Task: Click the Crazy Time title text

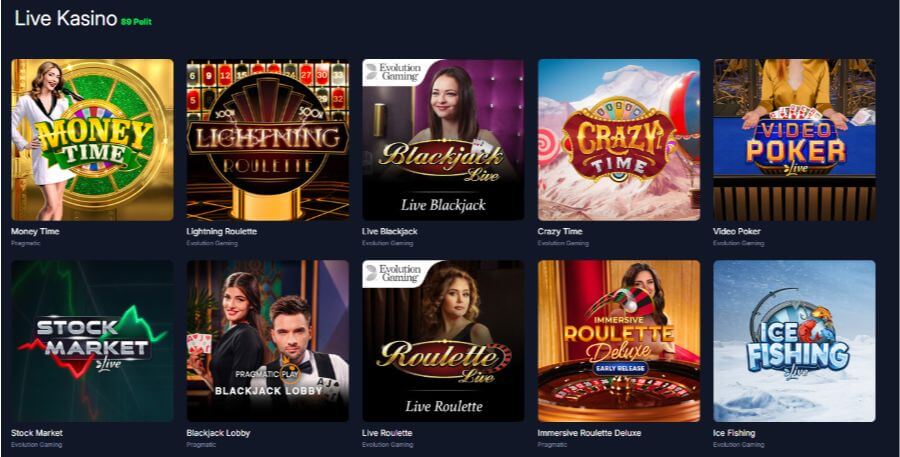Action: [x=560, y=231]
